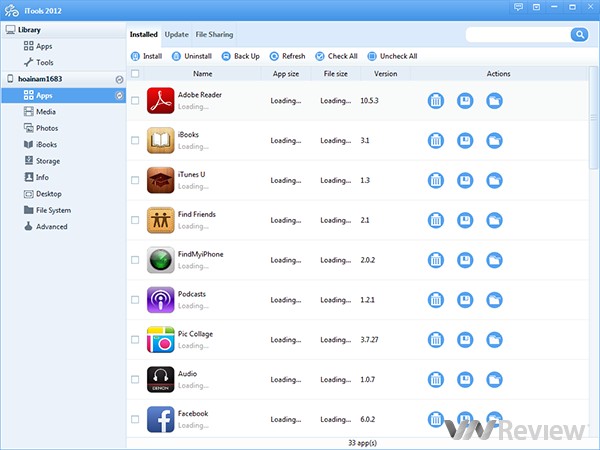Screen dimensions: 600x450
Task: Open Photos in the device sidebar
Action: [41, 128]
